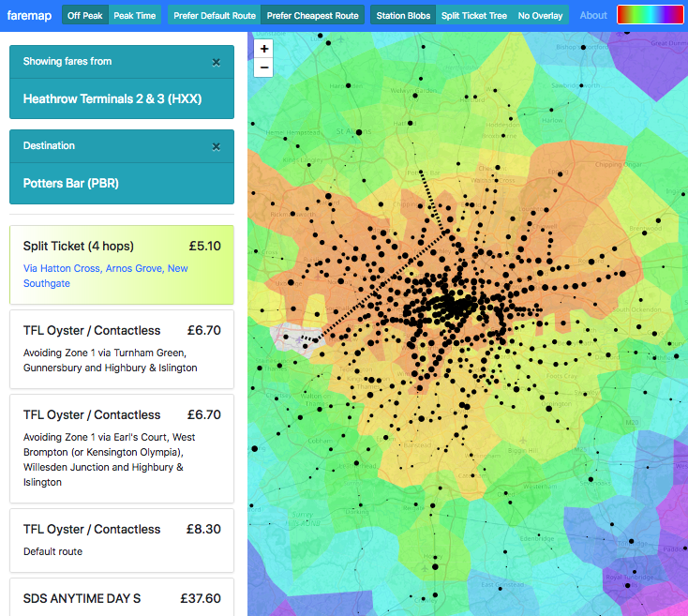Select the £6.70 fare via Earl's Court
The image size is (688, 616).
(122, 448)
